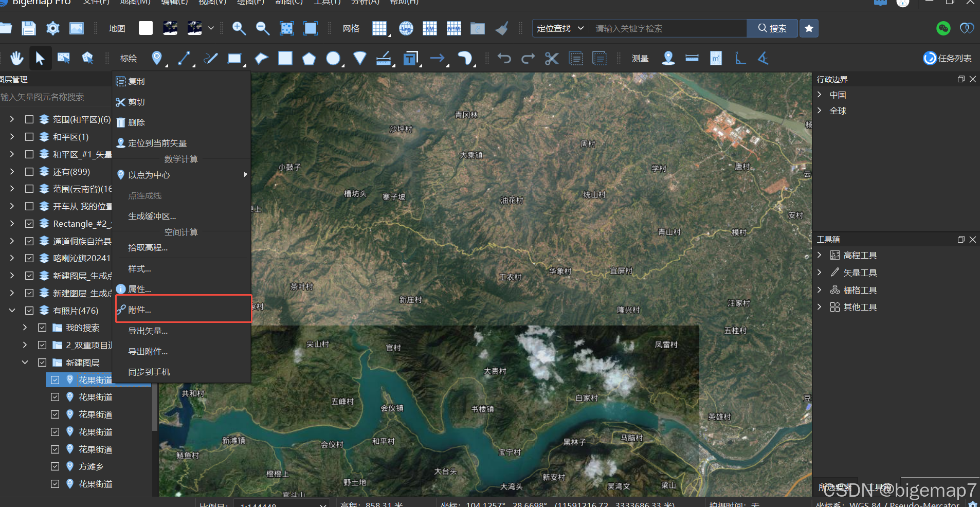The height and width of the screenshot is (507, 980).
Task: Expand the 高程工具 toolbox group
Action: click(x=820, y=255)
